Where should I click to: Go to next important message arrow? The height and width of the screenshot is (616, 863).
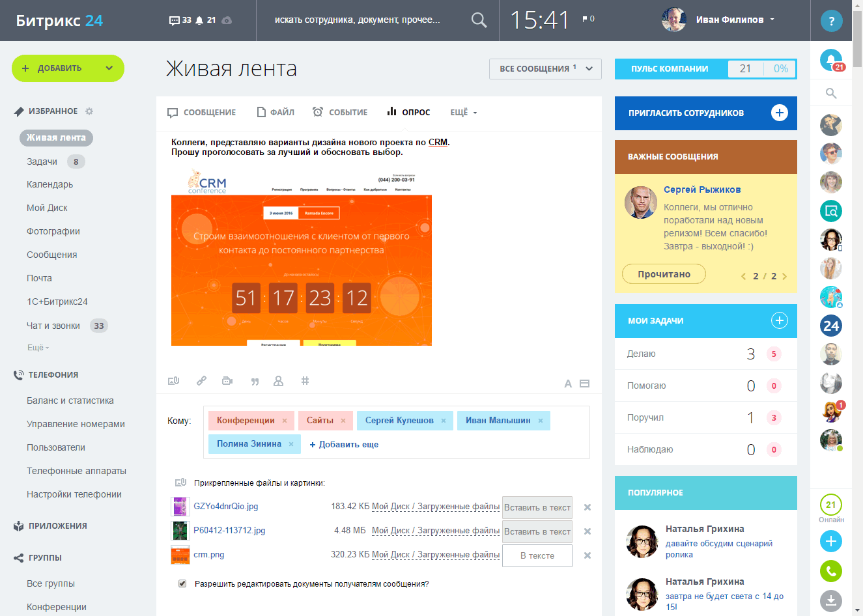(784, 276)
